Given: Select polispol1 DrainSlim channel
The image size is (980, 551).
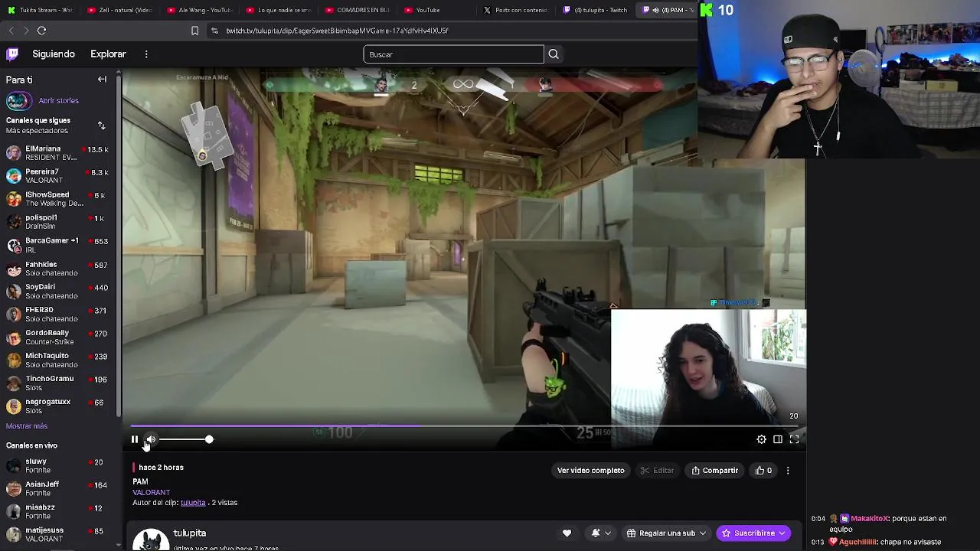Looking at the screenshot, I should click(58, 222).
